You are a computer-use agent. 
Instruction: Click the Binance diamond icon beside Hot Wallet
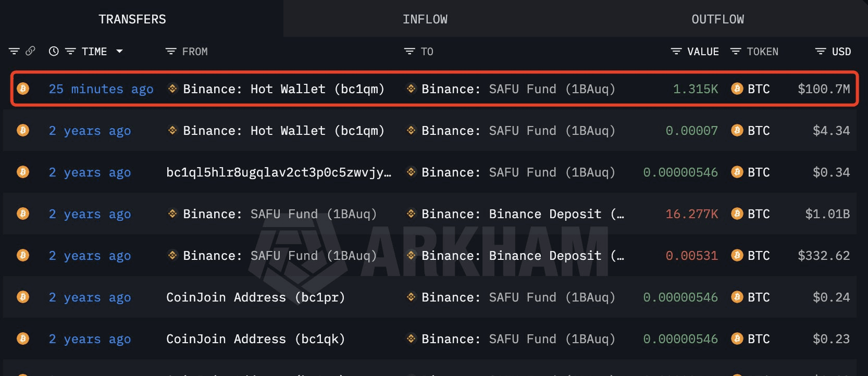[x=172, y=89]
